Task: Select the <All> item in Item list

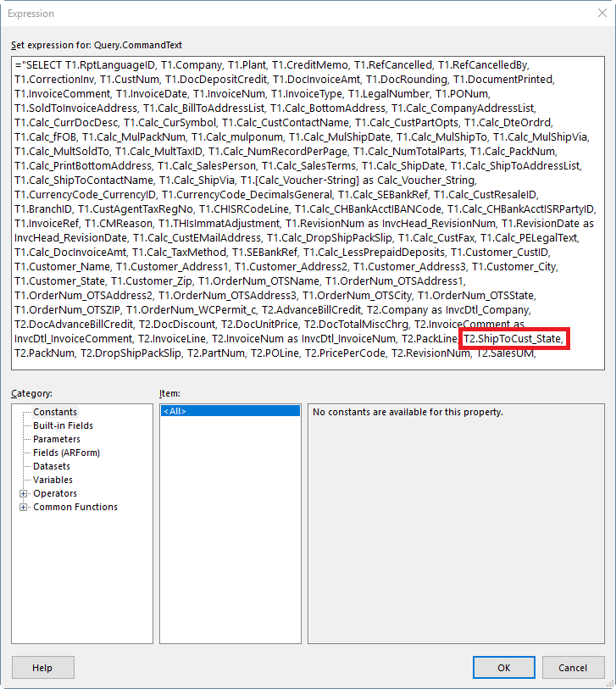Action: coord(230,411)
